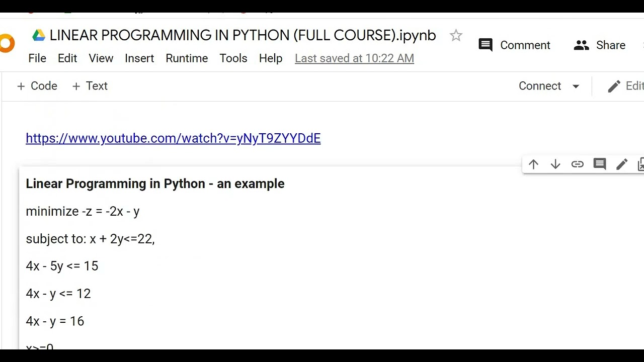Image resolution: width=644 pixels, height=362 pixels.
Task: Move cell down with the down arrow
Action: pos(555,164)
